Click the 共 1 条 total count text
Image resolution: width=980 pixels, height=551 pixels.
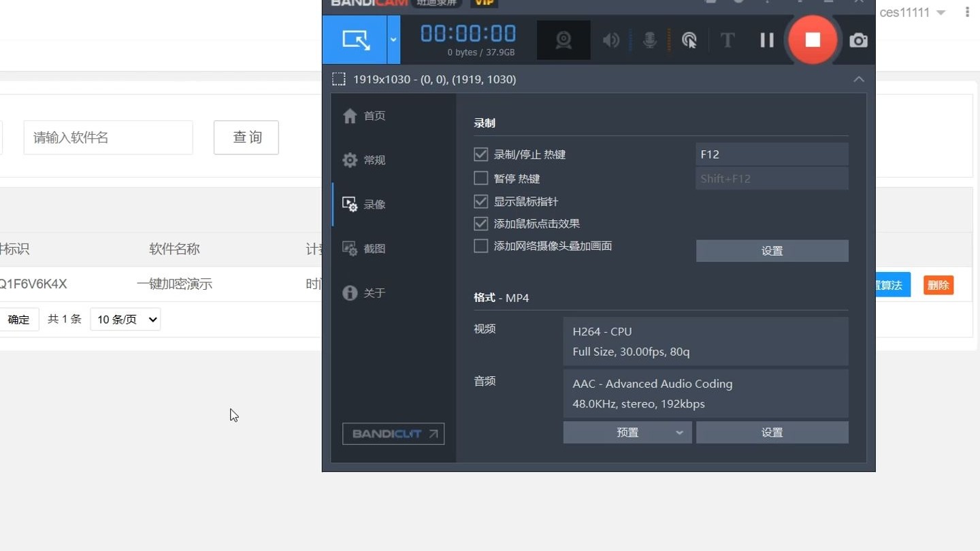tap(65, 319)
